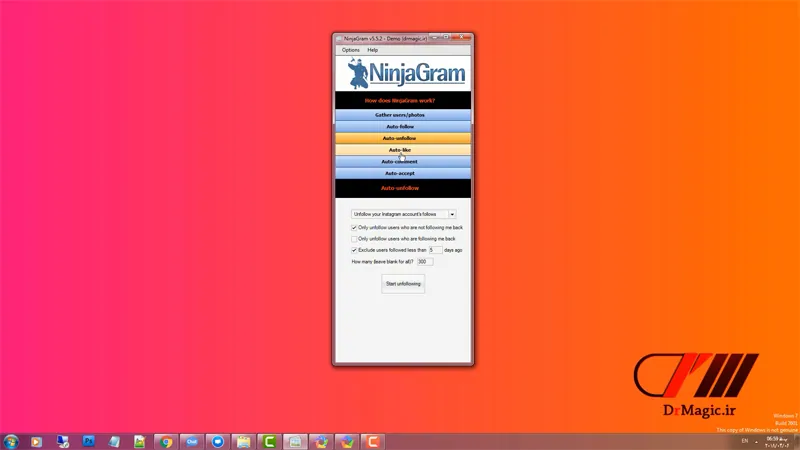The width and height of the screenshot is (800, 450).
Task: Click the taskbar clock
Action: tap(777, 442)
